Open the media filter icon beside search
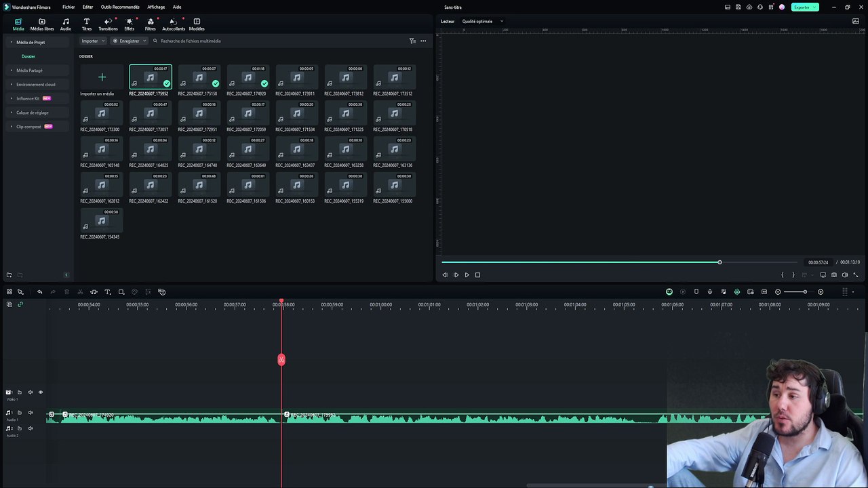 point(412,41)
